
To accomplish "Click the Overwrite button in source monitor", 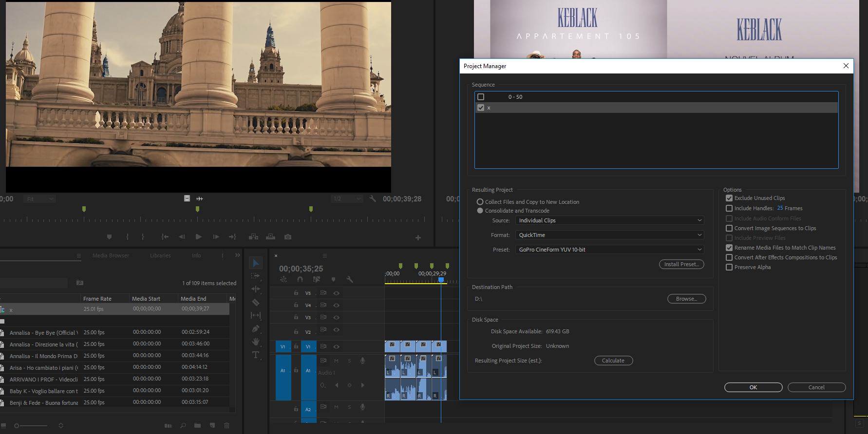I will coord(270,237).
